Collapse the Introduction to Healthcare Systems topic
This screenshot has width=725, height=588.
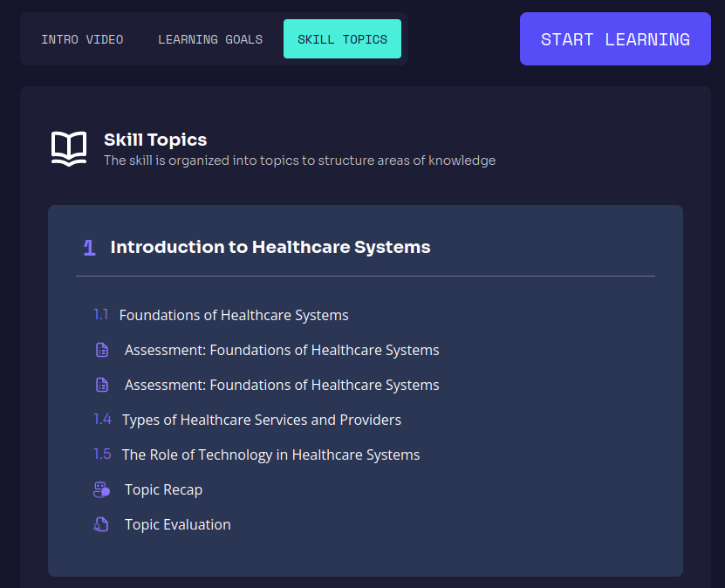pos(270,248)
